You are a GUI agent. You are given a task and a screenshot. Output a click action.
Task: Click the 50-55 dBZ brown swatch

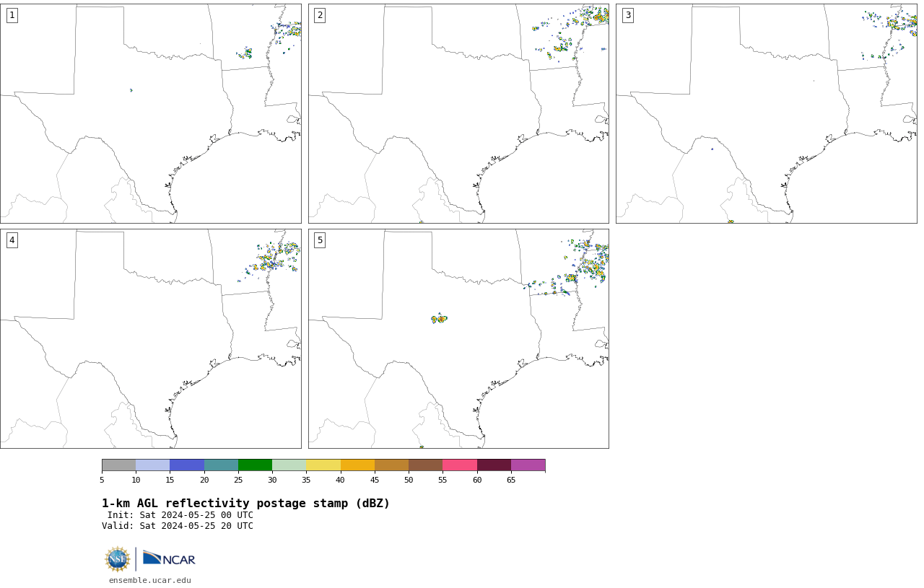click(x=426, y=465)
